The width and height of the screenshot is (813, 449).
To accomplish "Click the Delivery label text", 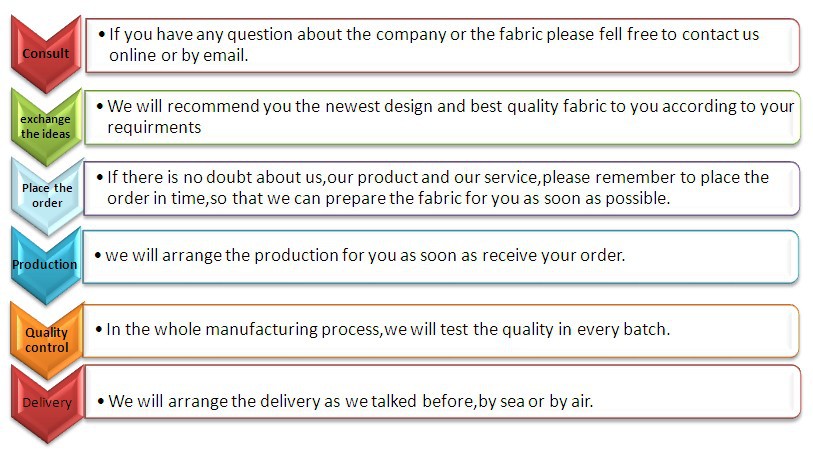I will pos(47,402).
